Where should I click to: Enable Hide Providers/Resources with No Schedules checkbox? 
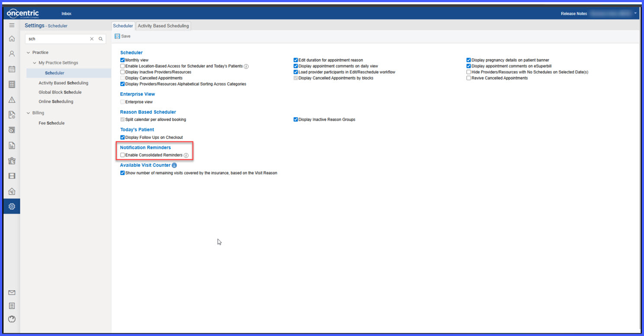pyautogui.click(x=468, y=72)
